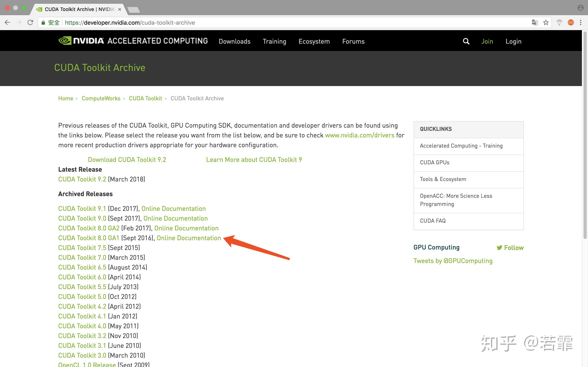Click the forward navigation arrow icon
The height and width of the screenshot is (367, 588).
point(18,22)
